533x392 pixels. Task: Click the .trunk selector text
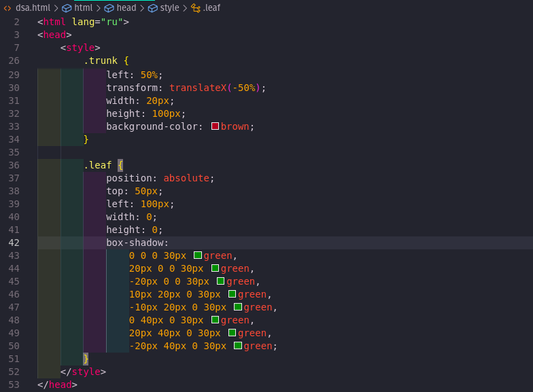click(101, 60)
